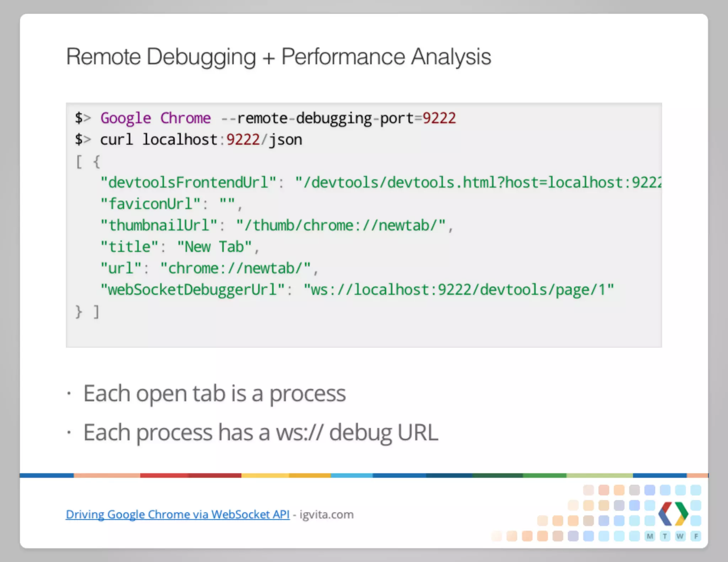Click the chrome://newtab/ url value

(235, 268)
